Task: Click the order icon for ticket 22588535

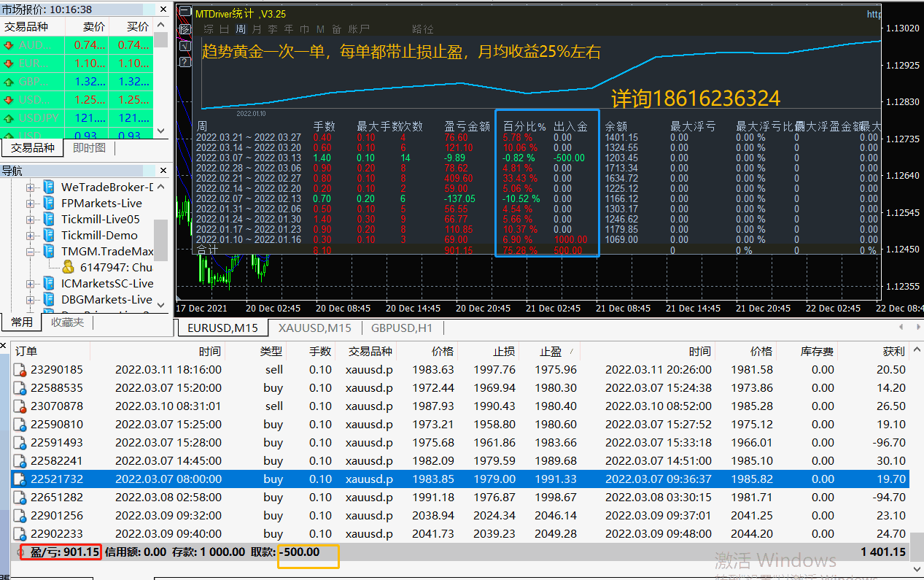Action: pos(20,388)
